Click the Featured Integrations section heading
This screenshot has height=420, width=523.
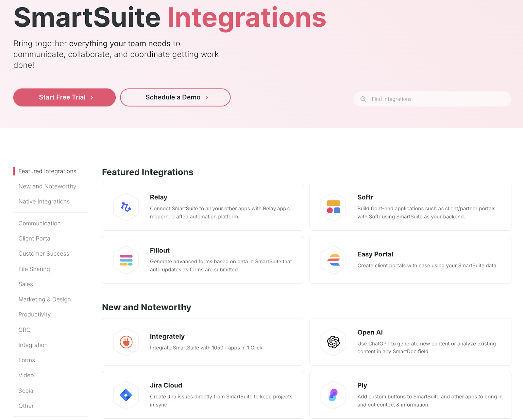click(148, 172)
